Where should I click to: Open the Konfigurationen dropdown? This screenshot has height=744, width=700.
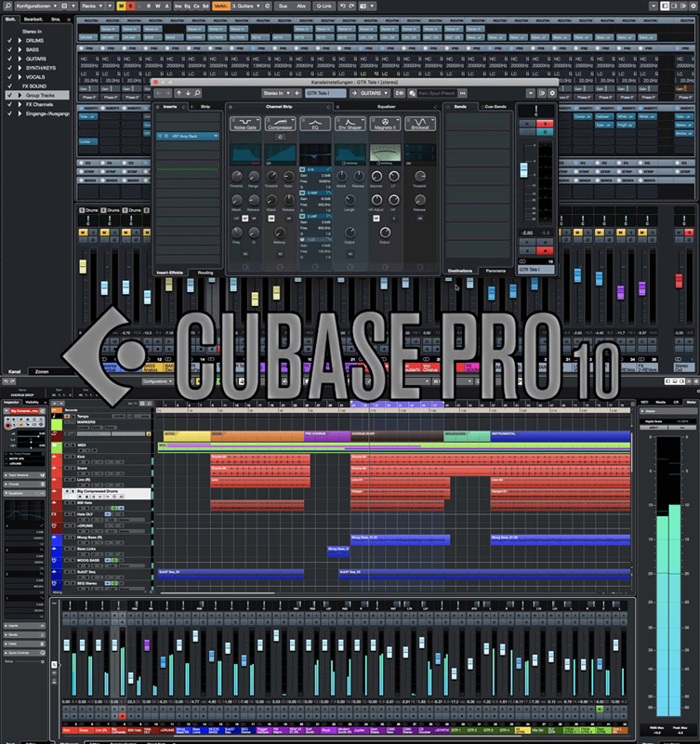point(36,6)
